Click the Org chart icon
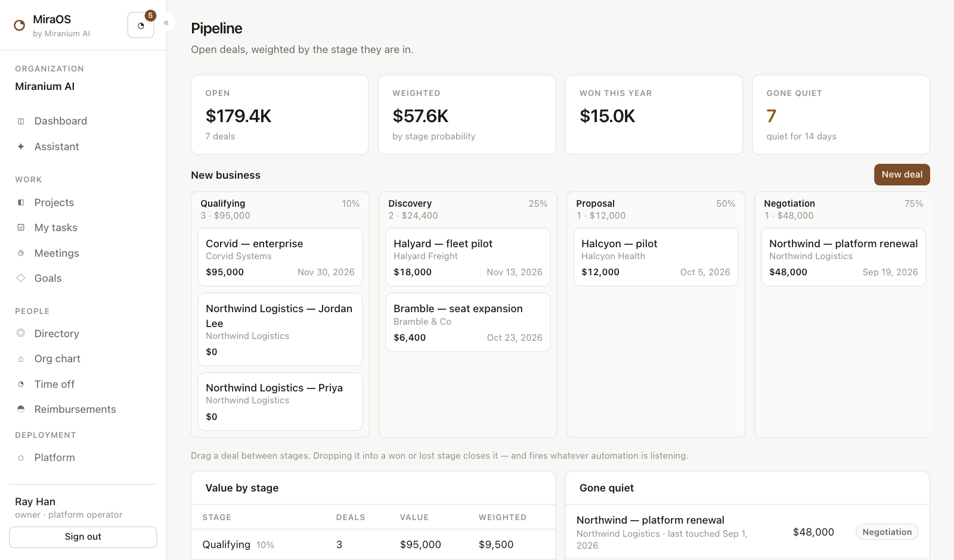This screenshot has height=560, width=954. [21, 359]
